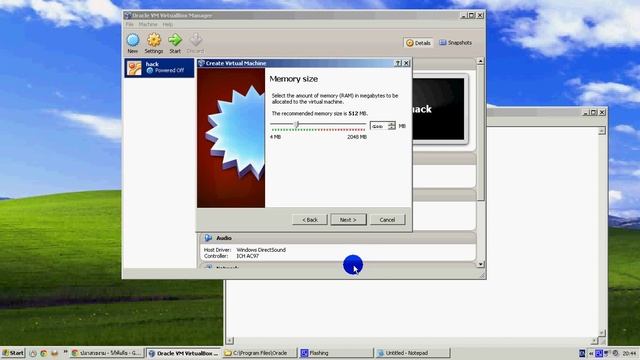
Task: Click the 4 MB minimum label
Action: 276,137
